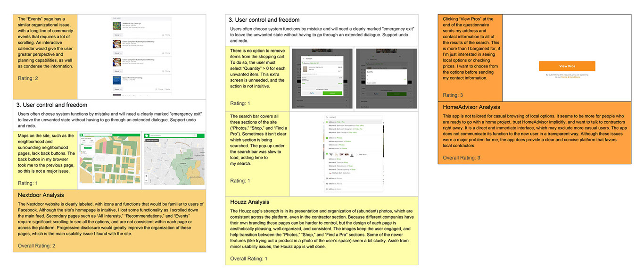Click the back arrow beside Your Cart title
This screenshot has height=278, width=644.
[304, 59]
